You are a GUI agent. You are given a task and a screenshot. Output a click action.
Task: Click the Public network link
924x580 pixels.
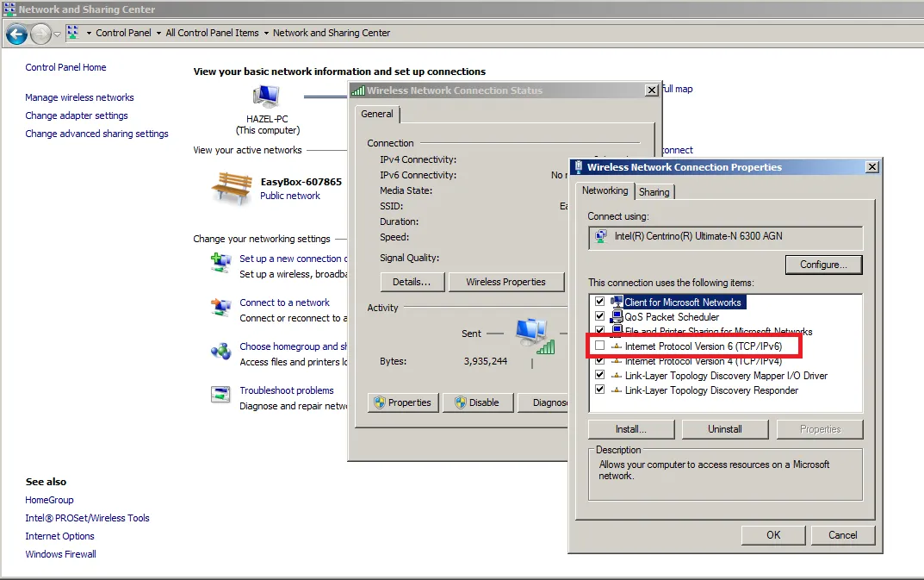point(290,196)
